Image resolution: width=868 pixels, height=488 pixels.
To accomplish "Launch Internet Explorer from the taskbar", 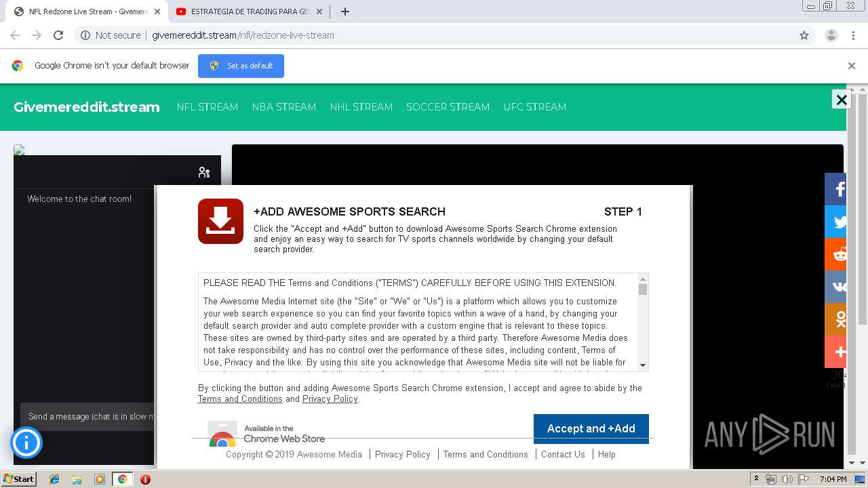I will click(x=54, y=479).
